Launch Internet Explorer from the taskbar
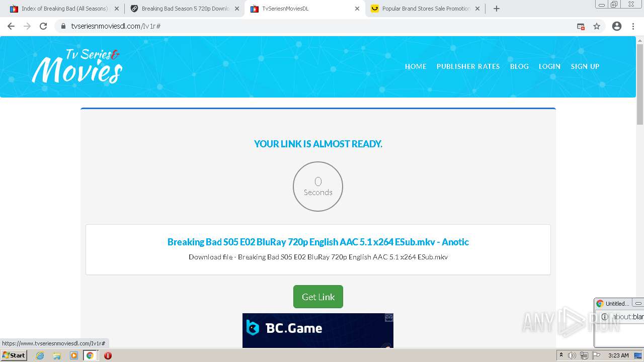 [x=40, y=355]
